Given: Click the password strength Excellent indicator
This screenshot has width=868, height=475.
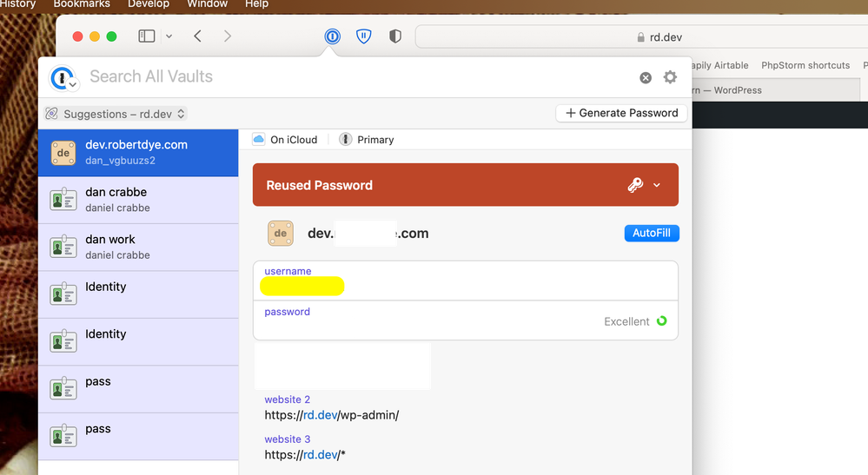Looking at the screenshot, I should coord(635,321).
